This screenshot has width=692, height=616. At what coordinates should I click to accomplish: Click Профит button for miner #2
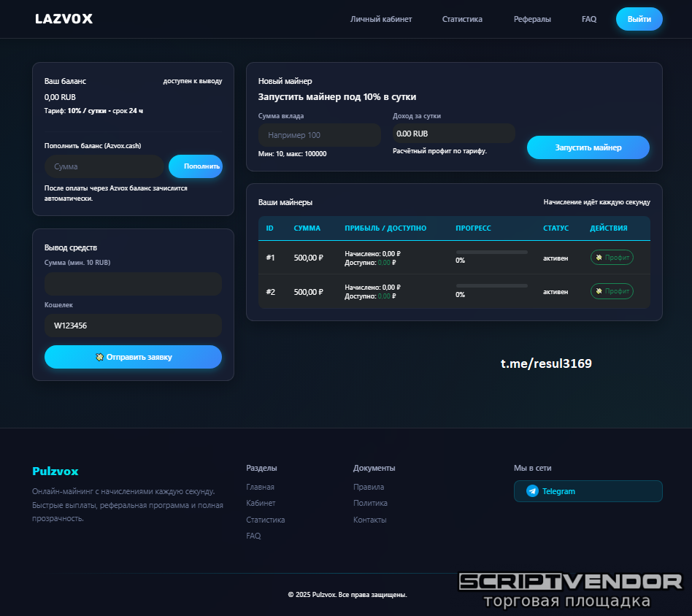pyautogui.click(x=612, y=291)
